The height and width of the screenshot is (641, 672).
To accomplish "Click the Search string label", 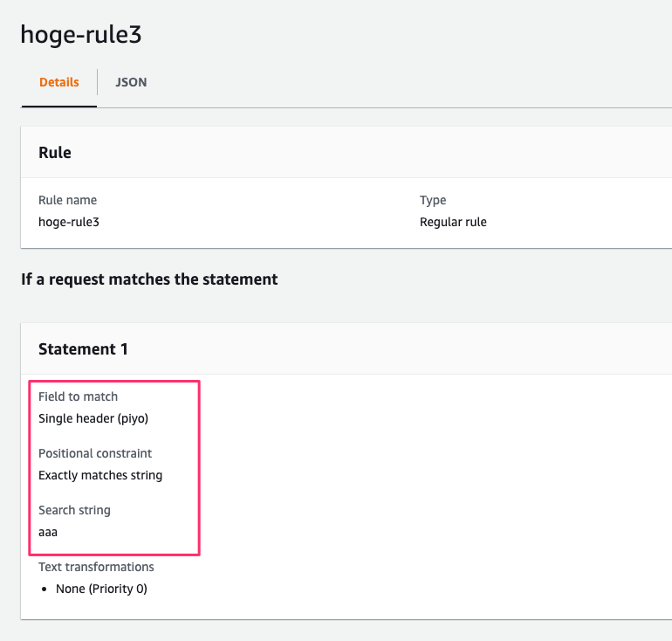I will click(74, 510).
